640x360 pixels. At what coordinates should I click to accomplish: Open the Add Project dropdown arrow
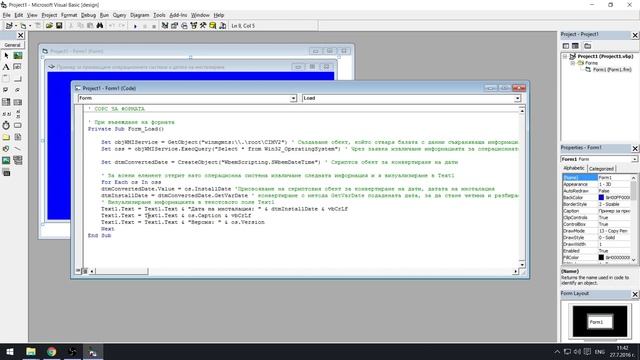[16, 26]
